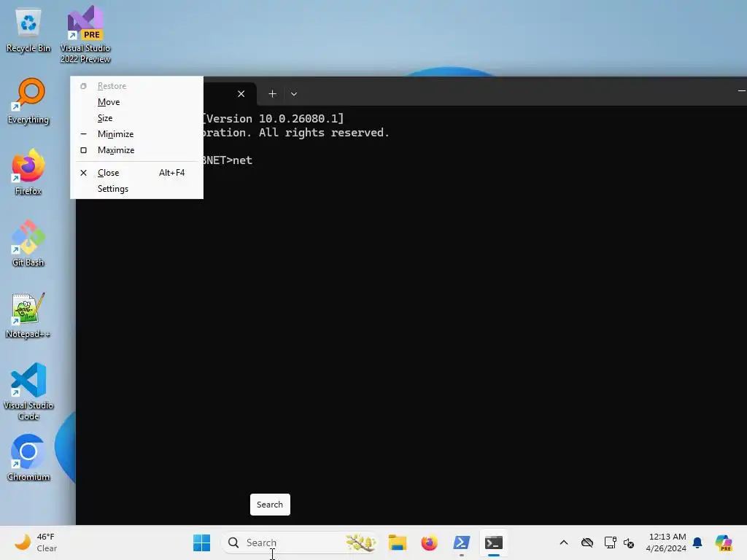Viewport: 747px width, 560px height.
Task: Launch Visual Studio 2022 Preview shortcut
Action: click(x=85, y=34)
